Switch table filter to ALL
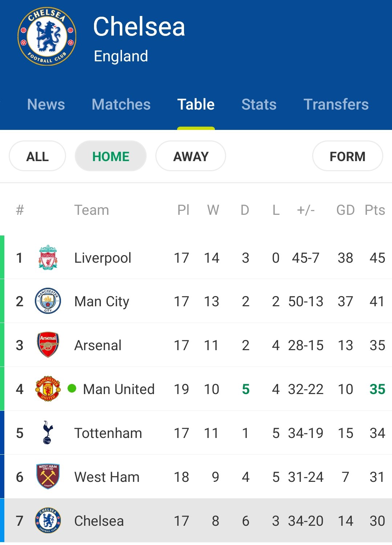The height and width of the screenshot is (545, 392). (37, 156)
